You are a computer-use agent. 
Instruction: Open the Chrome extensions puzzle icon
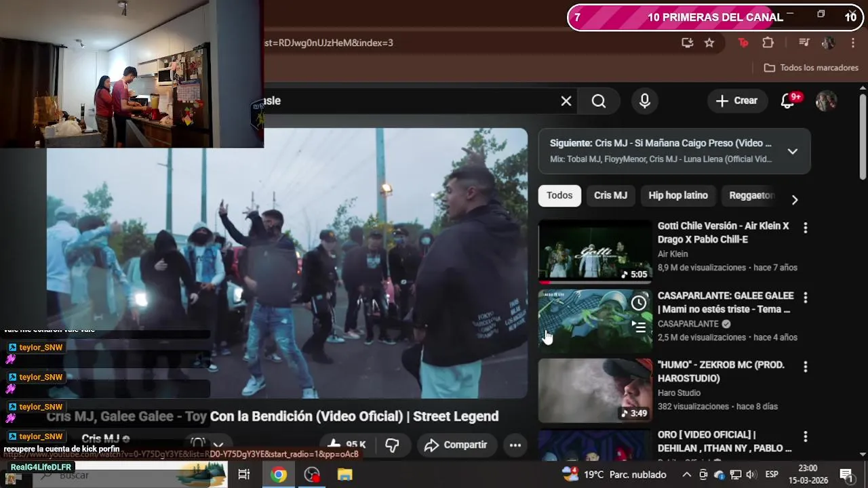[x=768, y=43]
